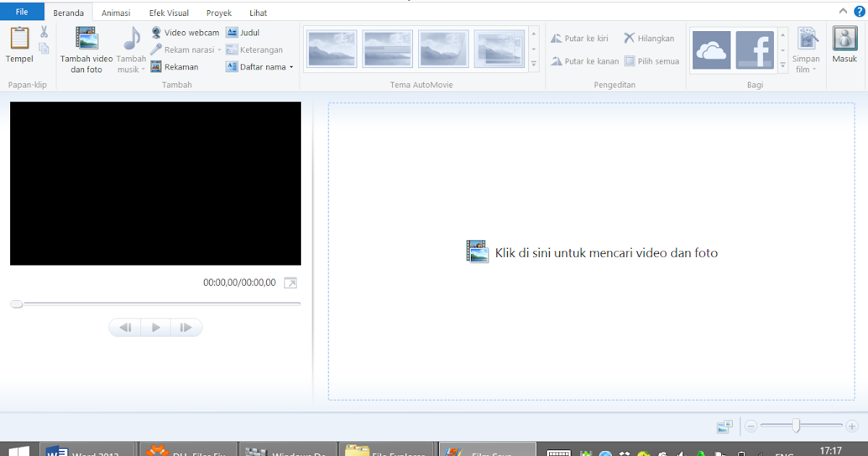868x456 pixels.
Task: Click the Hilangkan remove button
Action: click(649, 38)
